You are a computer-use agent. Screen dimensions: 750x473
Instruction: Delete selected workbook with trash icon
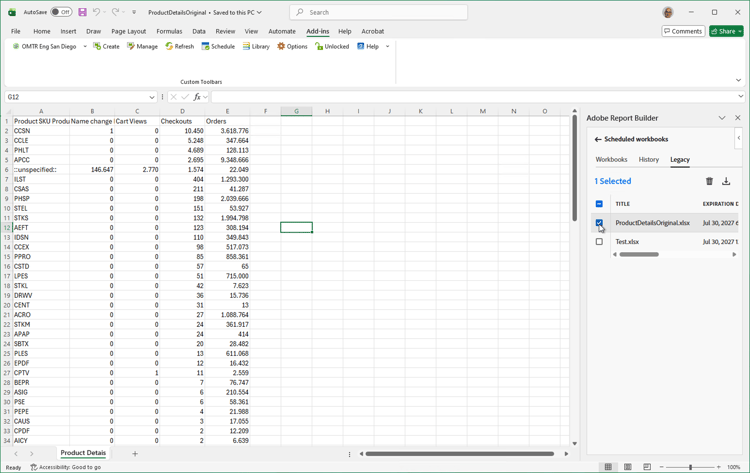(709, 181)
